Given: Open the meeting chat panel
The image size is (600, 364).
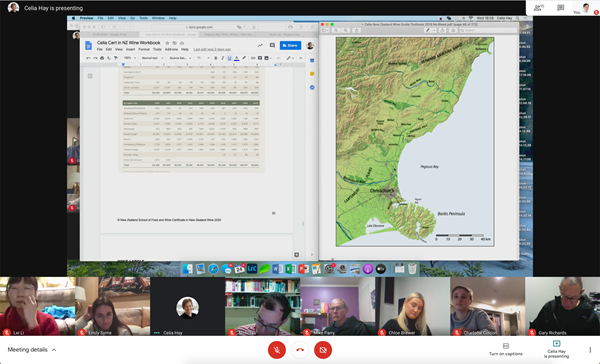Looking at the screenshot, I should click(561, 7).
